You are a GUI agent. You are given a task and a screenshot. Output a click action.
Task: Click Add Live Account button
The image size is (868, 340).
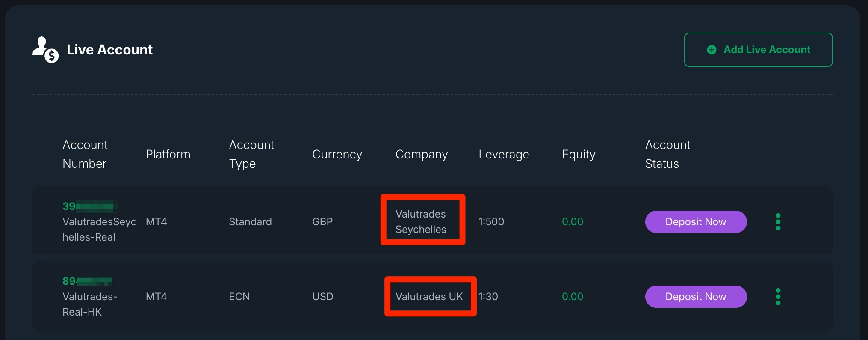point(758,50)
